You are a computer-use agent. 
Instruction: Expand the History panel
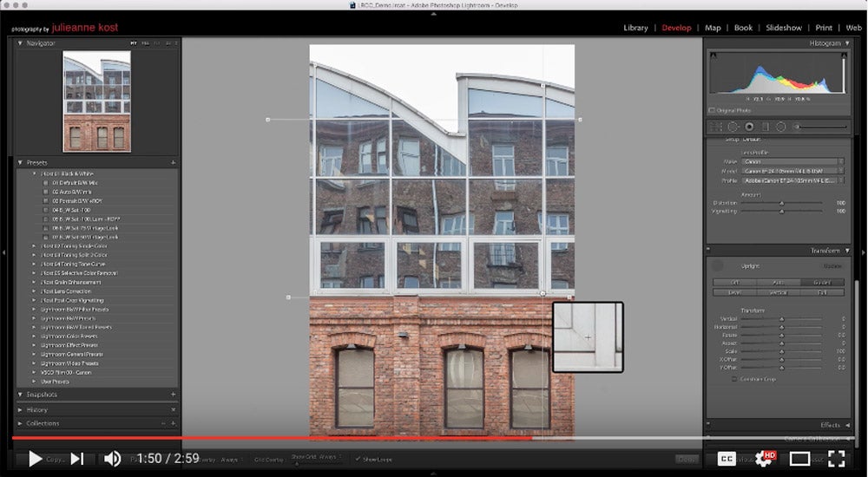point(21,410)
